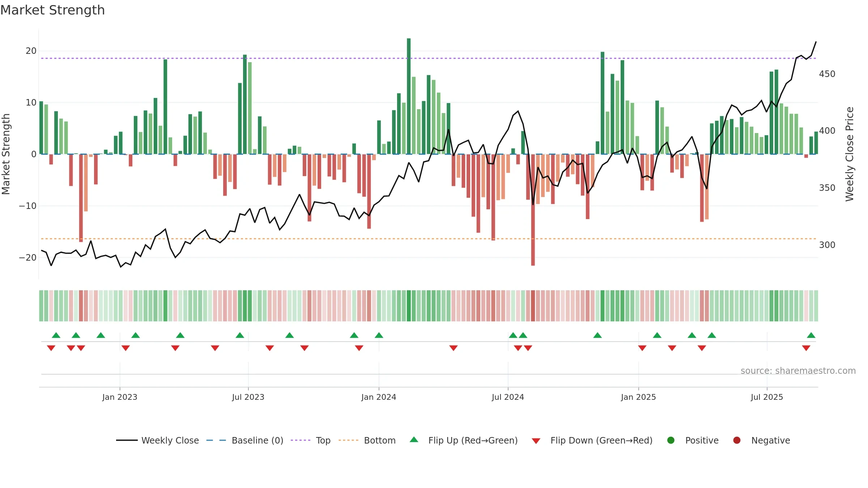Click the 350 price tick label

(x=827, y=188)
